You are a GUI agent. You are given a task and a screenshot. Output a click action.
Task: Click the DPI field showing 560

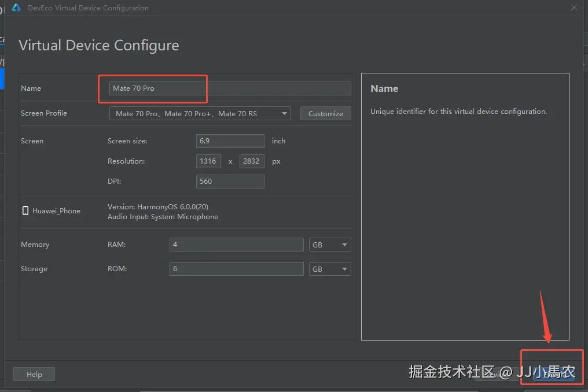[230, 182]
